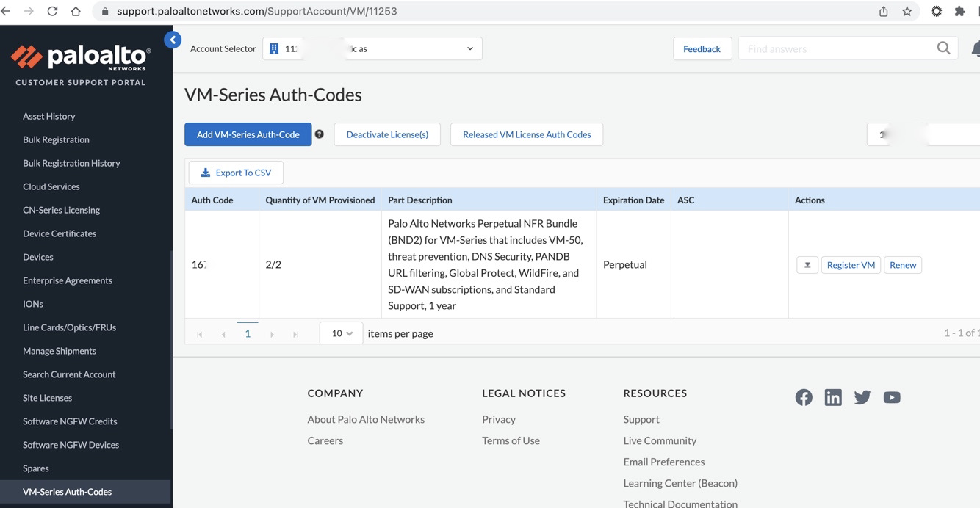980x508 pixels.
Task: Open the YouTube social link icon
Action: click(892, 397)
